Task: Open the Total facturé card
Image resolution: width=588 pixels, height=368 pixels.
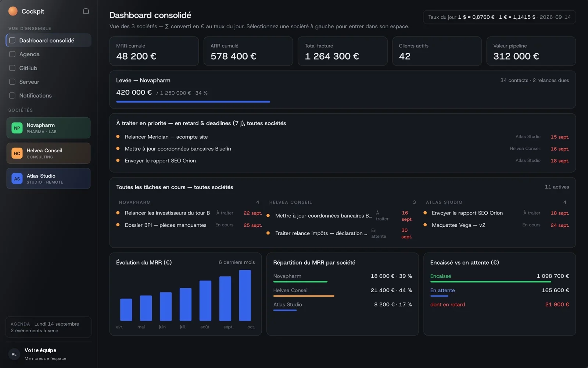Action: (343, 51)
